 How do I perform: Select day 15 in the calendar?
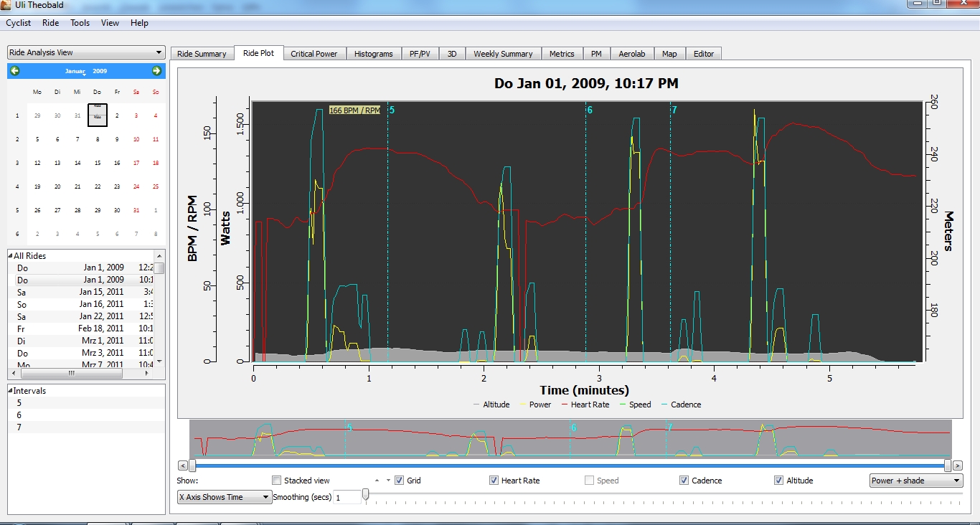tap(97, 163)
